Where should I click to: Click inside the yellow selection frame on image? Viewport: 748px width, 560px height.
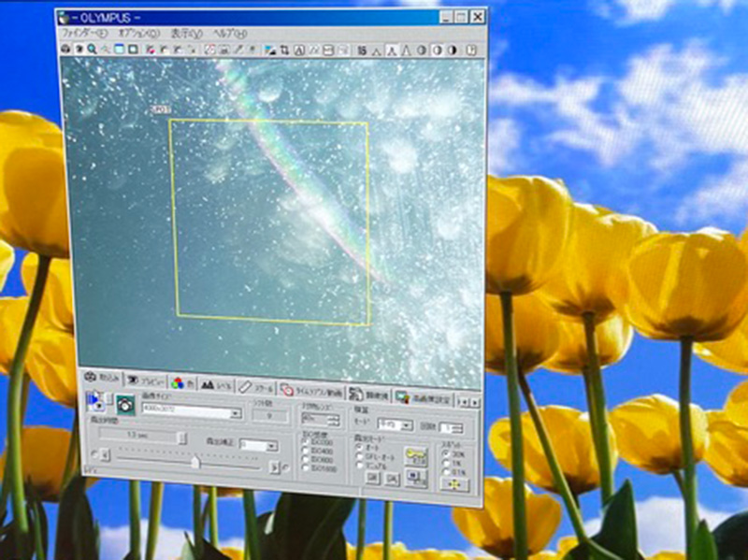tap(271, 223)
